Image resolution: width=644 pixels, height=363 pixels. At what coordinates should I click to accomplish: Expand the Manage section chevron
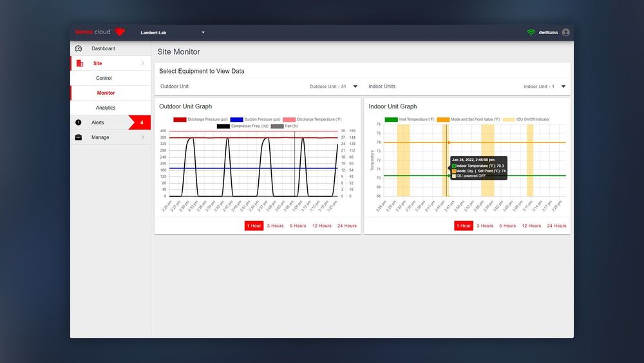[x=143, y=137]
